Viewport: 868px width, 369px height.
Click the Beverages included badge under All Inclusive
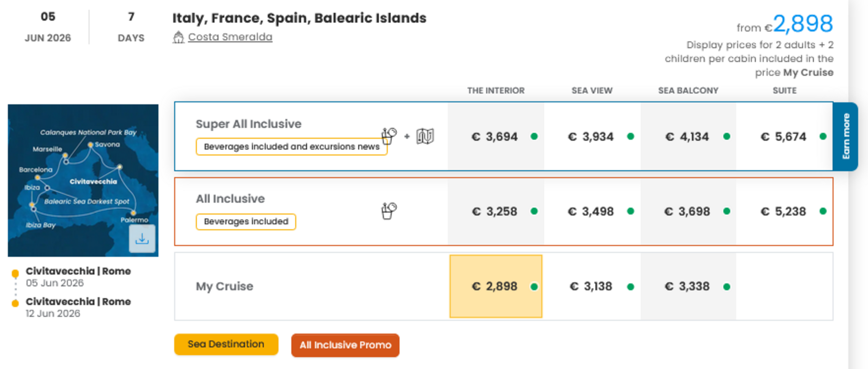click(x=246, y=221)
